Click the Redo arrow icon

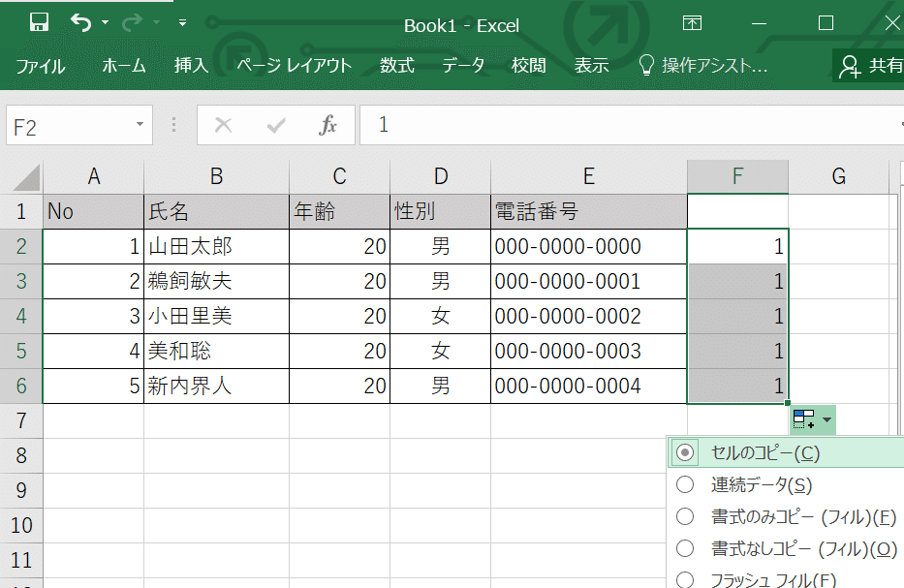coord(132,22)
